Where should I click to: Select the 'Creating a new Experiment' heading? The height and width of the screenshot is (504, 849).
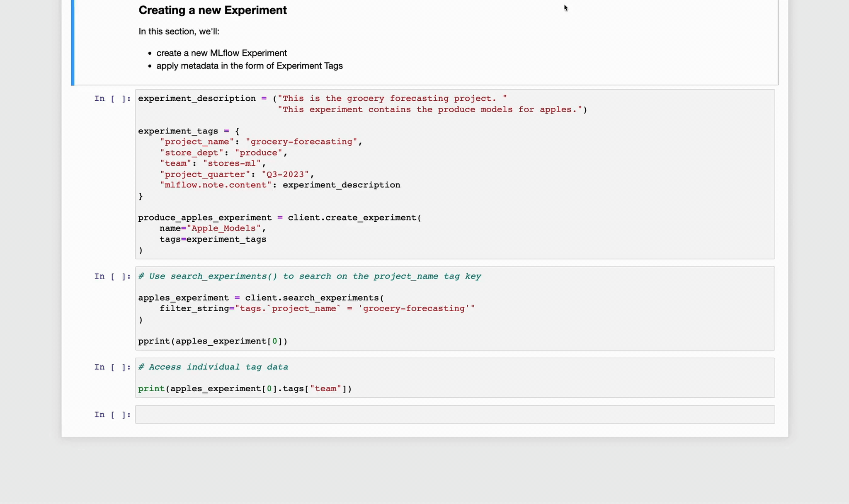(212, 10)
